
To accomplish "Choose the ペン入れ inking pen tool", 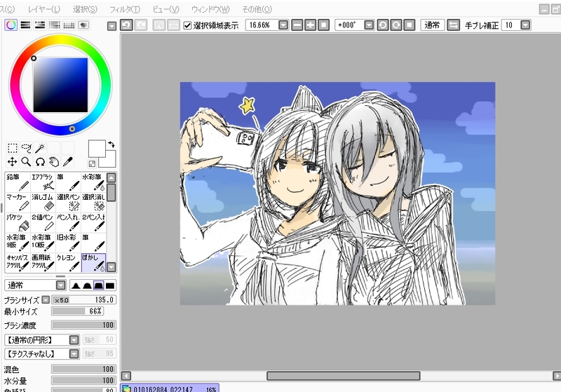I will [x=68, y=222].
